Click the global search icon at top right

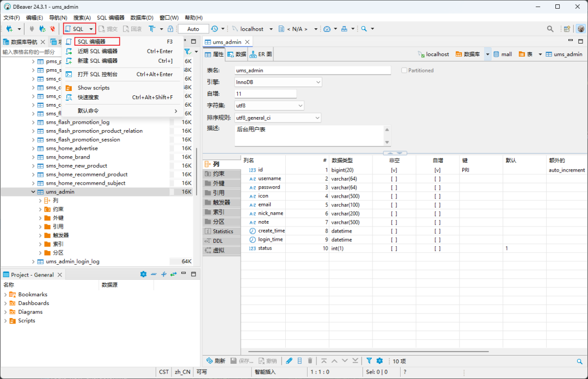(x=550, y=29)
